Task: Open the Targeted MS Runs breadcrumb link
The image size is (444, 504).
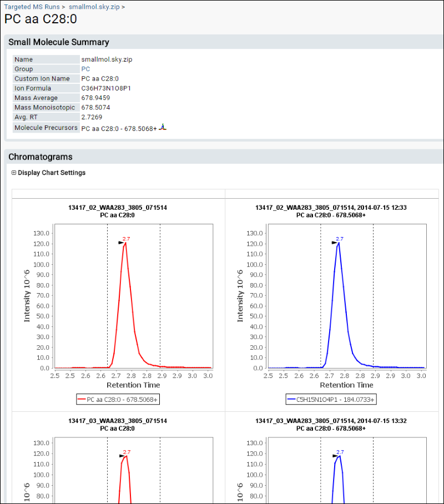Action: click(x=32, y=7)
